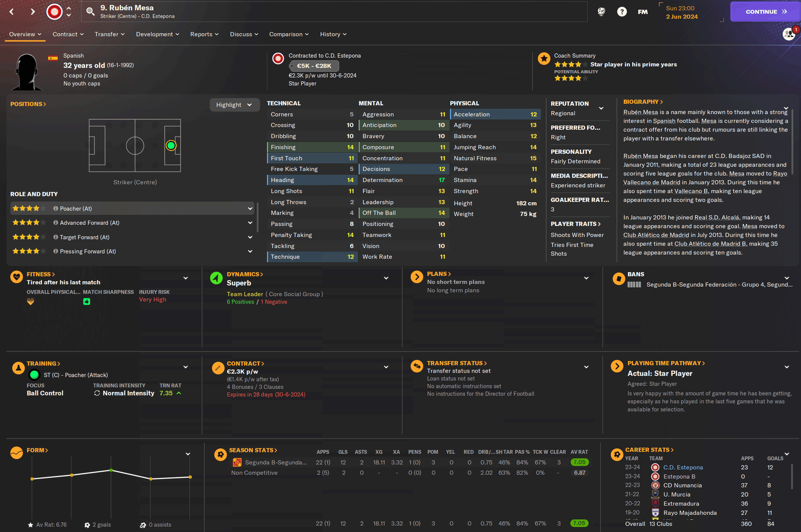
Task: Expand the Dynamics panel chevron
Action: tap(386, 278)
